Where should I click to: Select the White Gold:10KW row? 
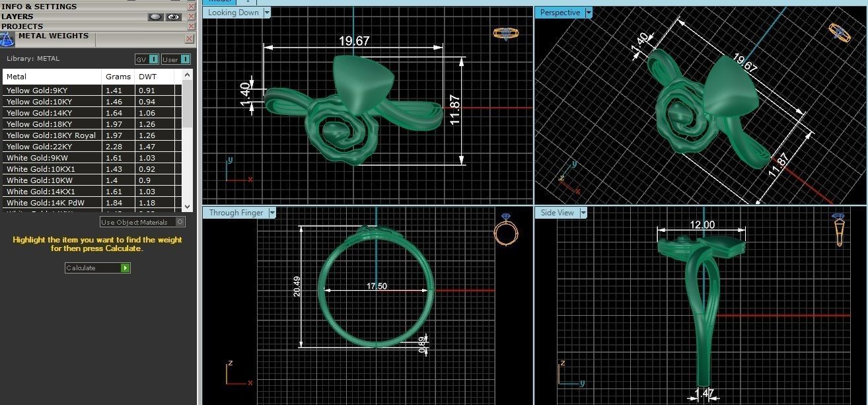(x=92, y=180)
